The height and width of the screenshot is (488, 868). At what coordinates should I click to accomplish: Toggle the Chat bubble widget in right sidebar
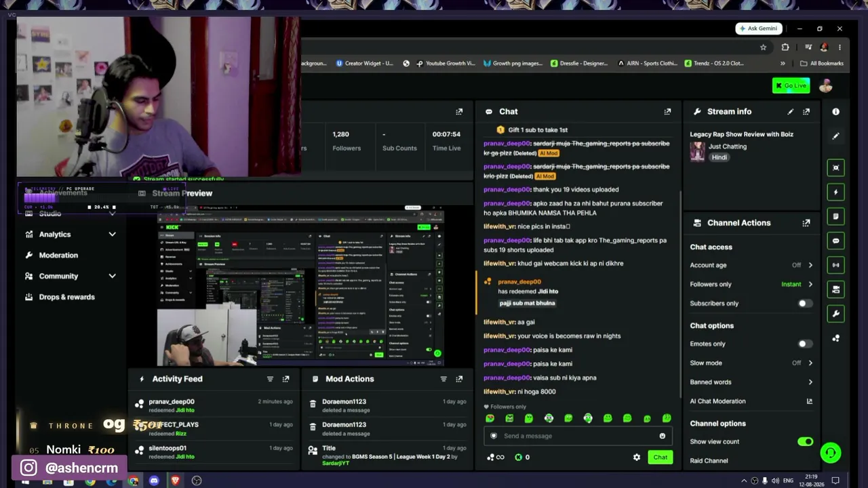[x=835, y=241]
